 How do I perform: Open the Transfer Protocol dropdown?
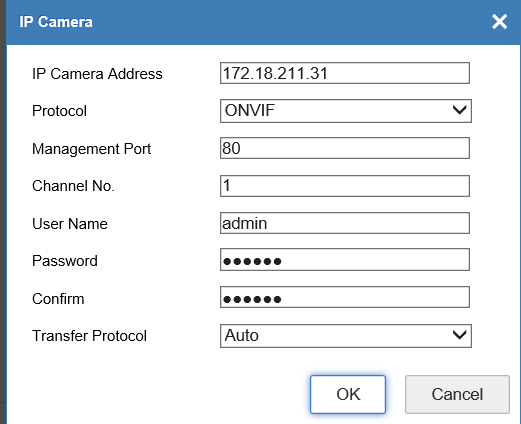(346, 336)
